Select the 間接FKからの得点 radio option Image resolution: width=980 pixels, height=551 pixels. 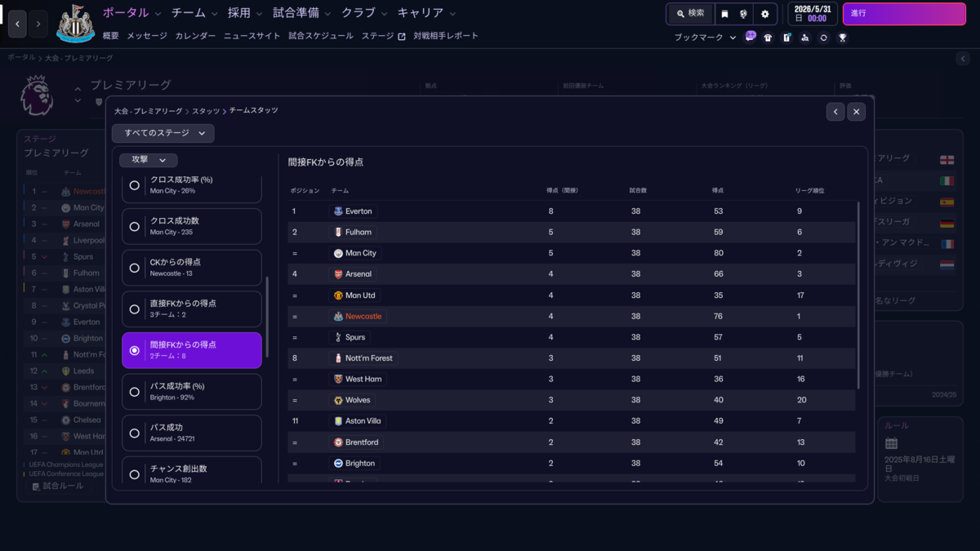(x=135, y=350)
